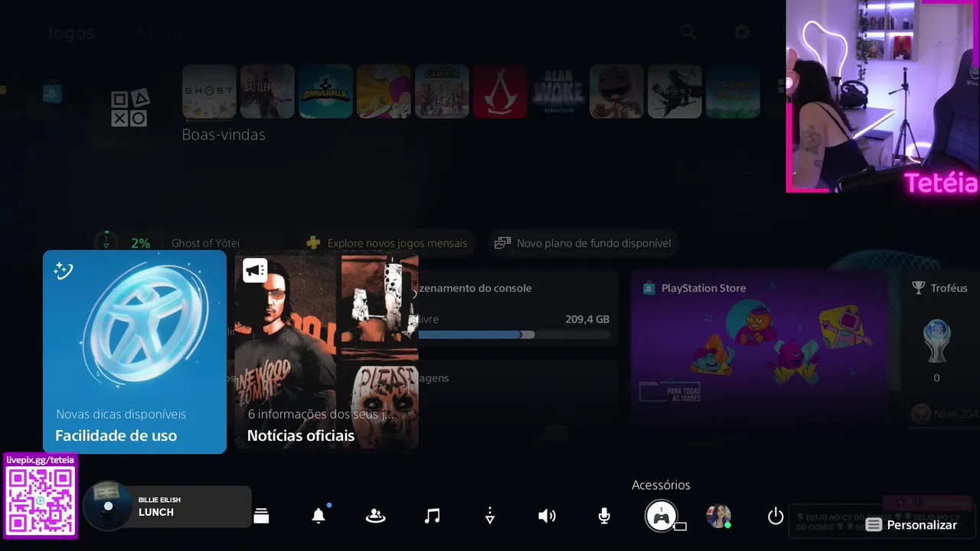Select the red Assassin's Creed tile

click(500, 91)
